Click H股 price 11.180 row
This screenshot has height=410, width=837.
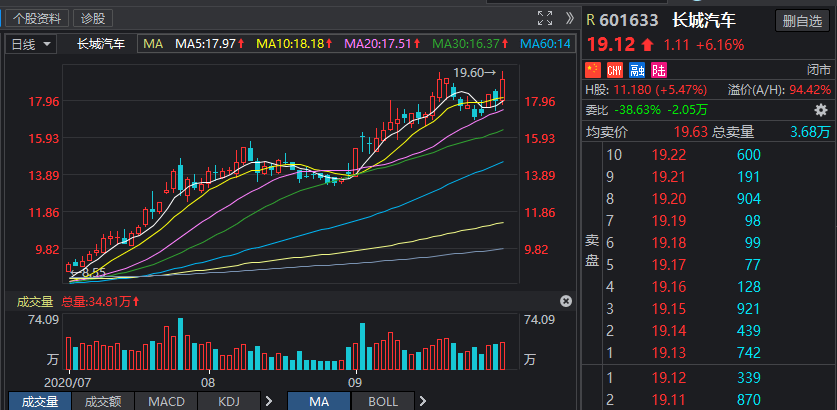coord(646,89)
